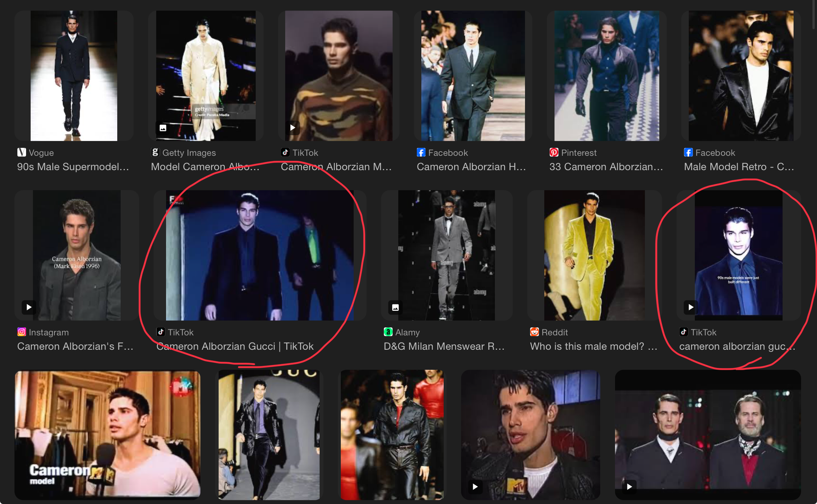Play the MTV interview close-up video

coord(475,487)
